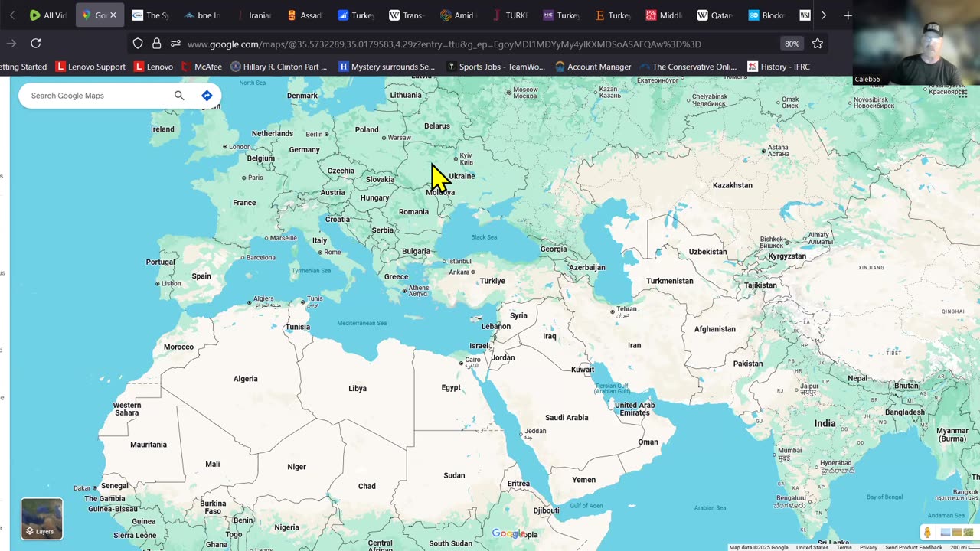Image resolution: width=980 pixels, height=551 pixels.
Task: Switch to the Middle tab
Action: pyautogui.click(x=664, y=15)
